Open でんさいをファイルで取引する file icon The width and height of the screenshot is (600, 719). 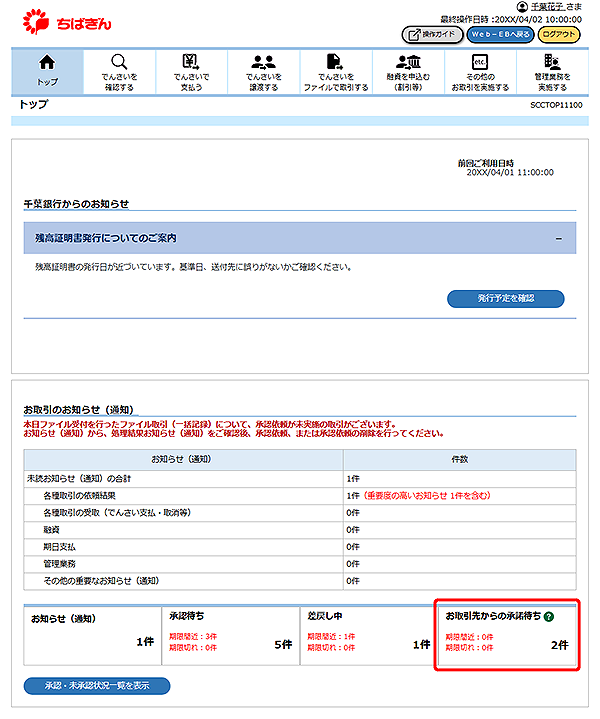335,62
